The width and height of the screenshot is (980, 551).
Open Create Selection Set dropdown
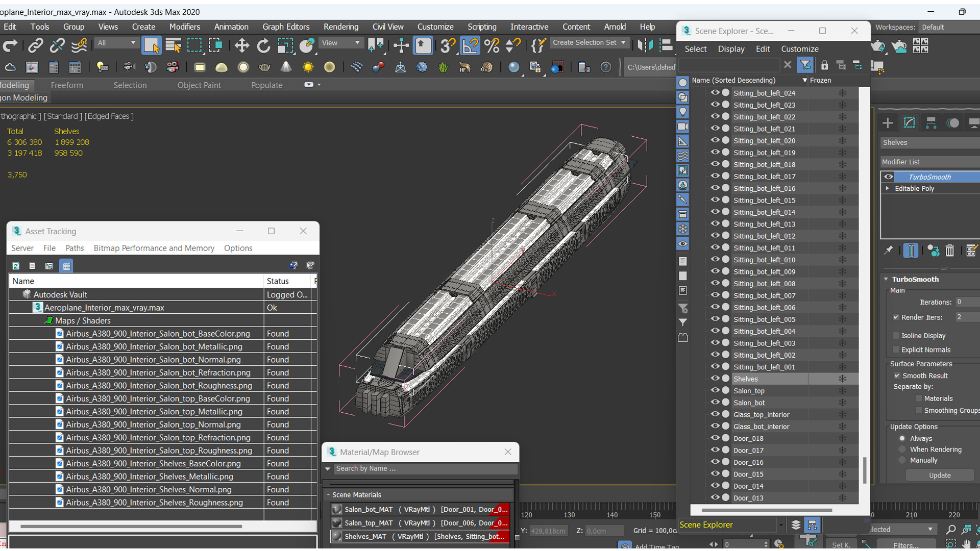coord(589,43)
